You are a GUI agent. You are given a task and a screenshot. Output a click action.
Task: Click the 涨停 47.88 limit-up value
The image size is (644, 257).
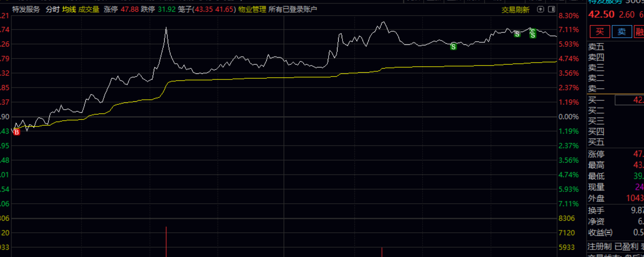[x=121, y=9]
